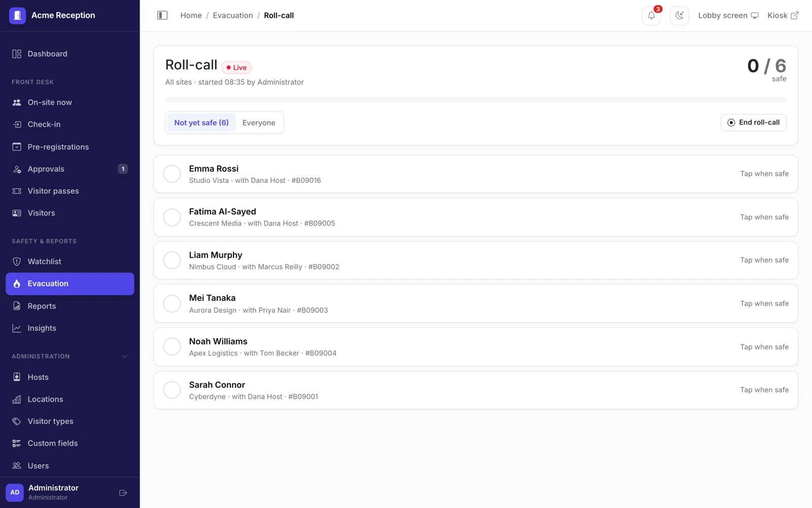Switch to the Everyone tab
The width and height of the screenshot is (812, 508).
tap(259, 123)
